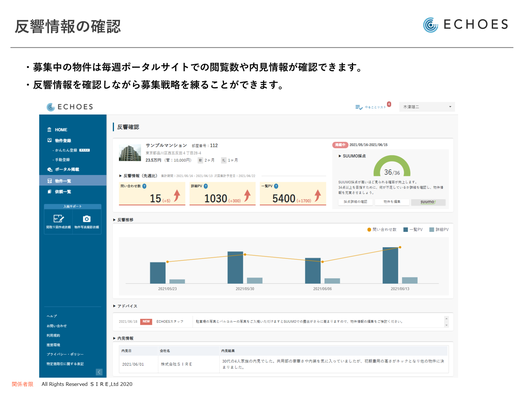This screenshot has width=524, height=393.
Task: Click the ECHOES logo on the slide
Action: (466, 25)
